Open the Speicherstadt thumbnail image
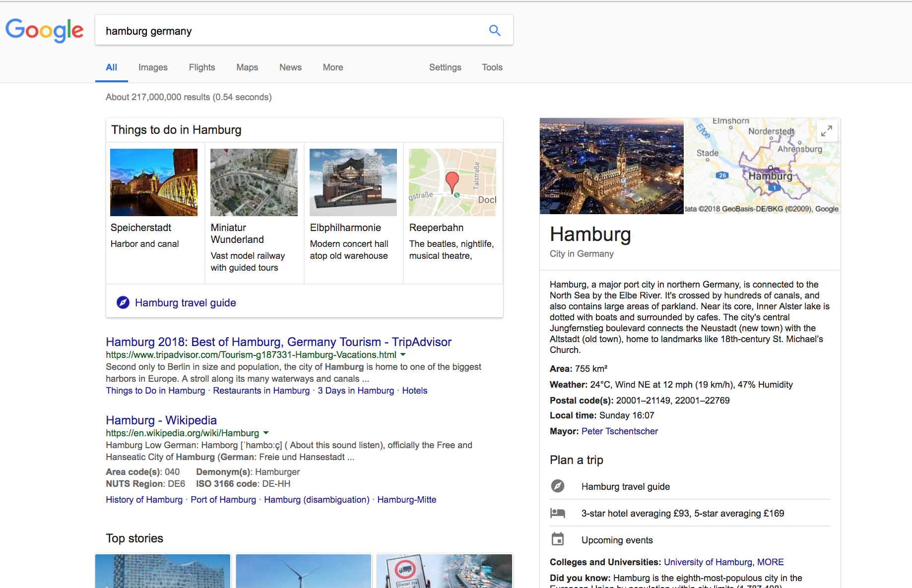Viewport: 912px width, 588px height. coord(154,182)
